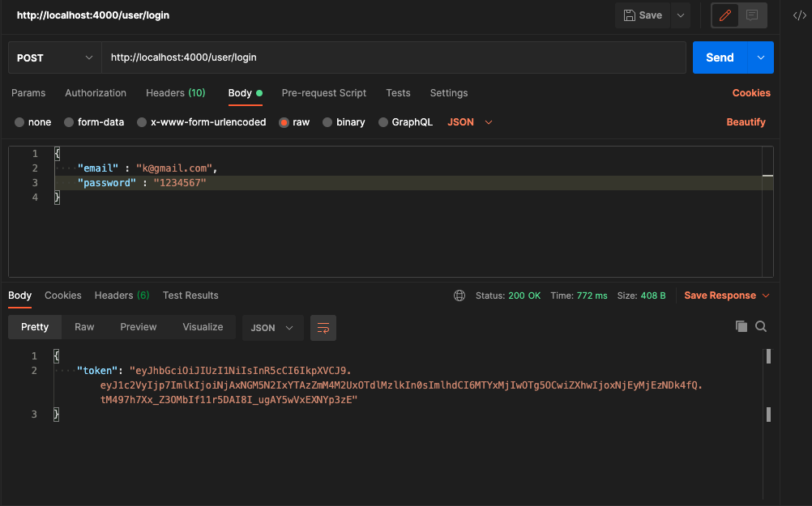The image size is (812, 506).
Task: Click Save Response
Action: coord(720,296)
